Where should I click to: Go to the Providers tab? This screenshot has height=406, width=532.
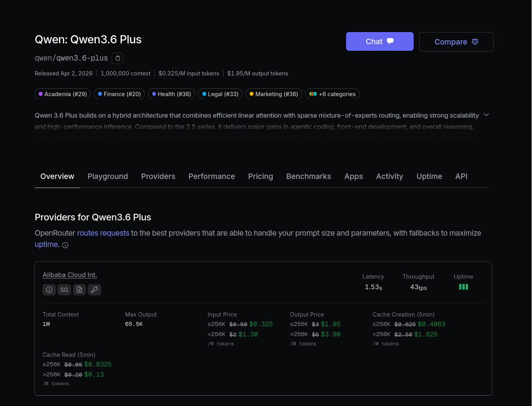click(158, 176)
